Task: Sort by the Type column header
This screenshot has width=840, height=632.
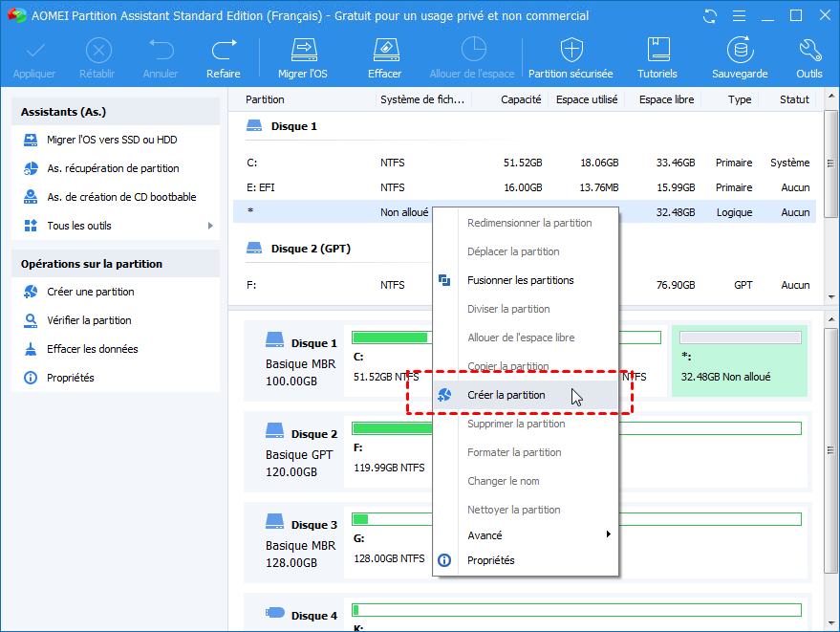Action: coord(740,99)
